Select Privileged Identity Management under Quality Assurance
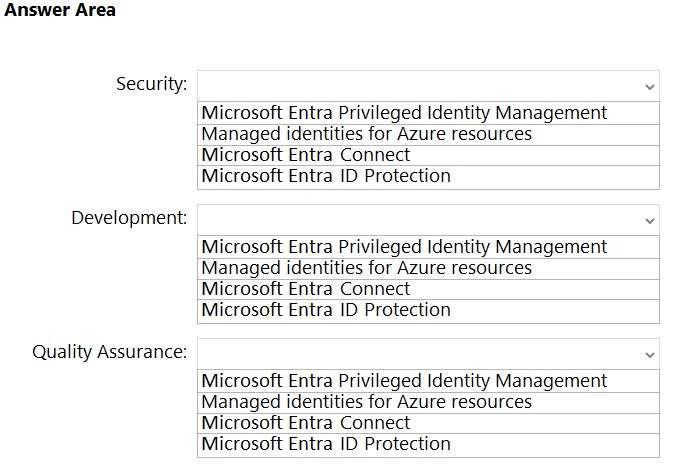Viewport: 682px width, 475px height. point(404,381)
